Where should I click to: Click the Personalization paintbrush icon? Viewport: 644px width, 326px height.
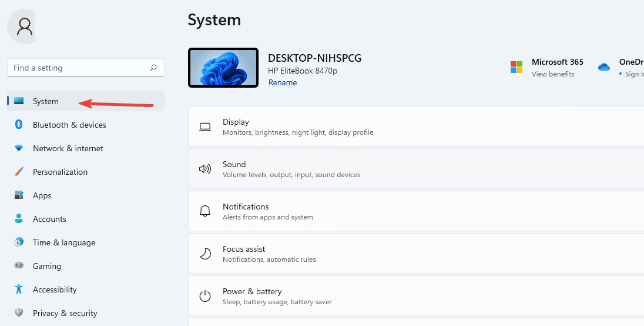point(19,171)
